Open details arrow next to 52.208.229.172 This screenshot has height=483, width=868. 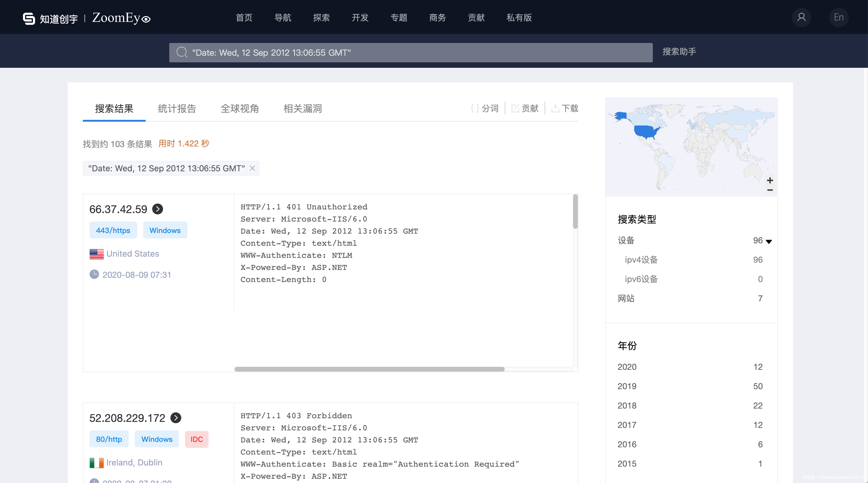[x=176, y=418]
